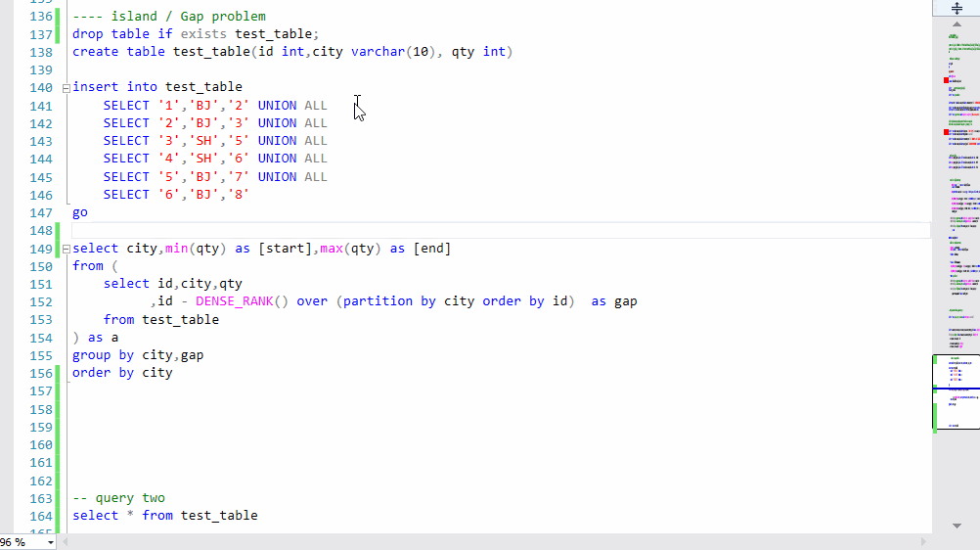Click the DENSE_RANK() function

point(242,301)
